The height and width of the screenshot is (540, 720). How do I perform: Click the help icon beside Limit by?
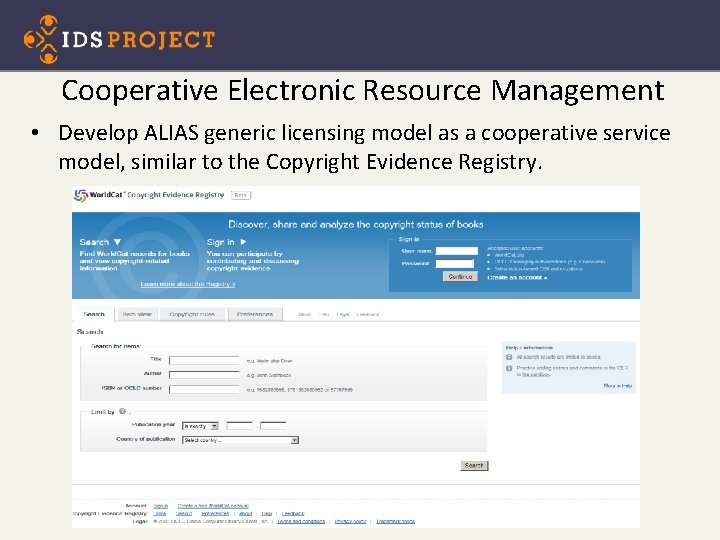tap(122, 411)
